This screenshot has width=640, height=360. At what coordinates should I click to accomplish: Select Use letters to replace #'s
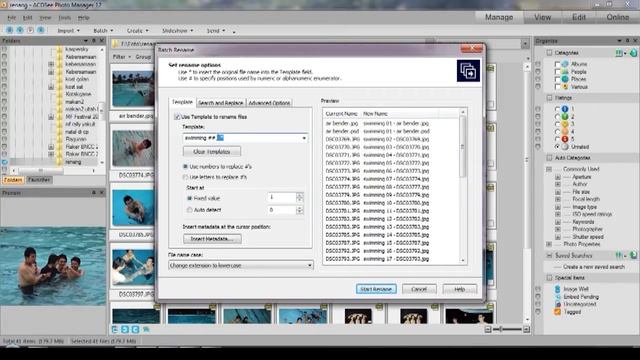186,177
